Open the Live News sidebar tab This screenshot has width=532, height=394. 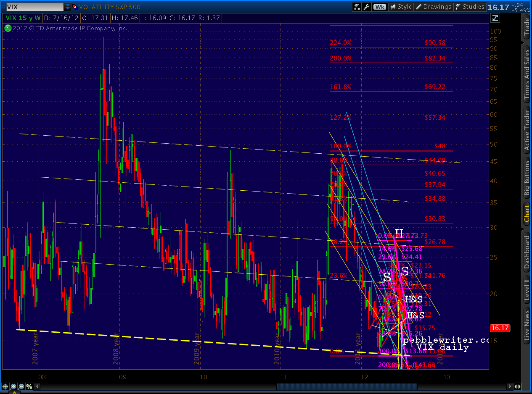tap(527, 324)
